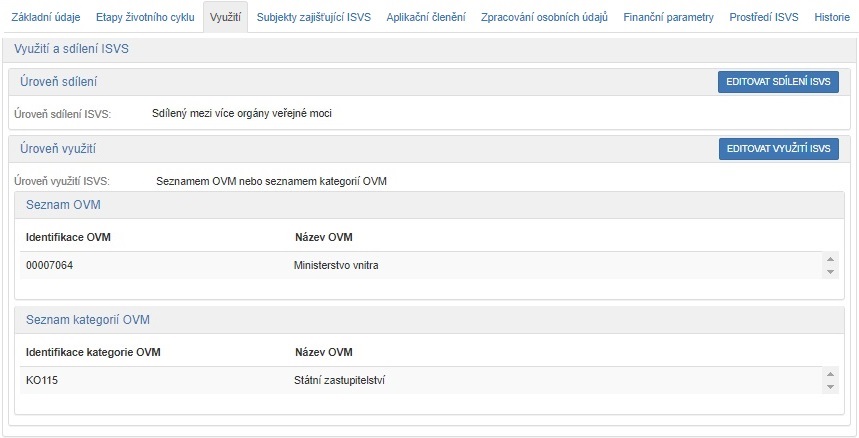The image size is (859, 438).
Task: Click OVM identifier 00007064
Action: pyautogui.click(x=50, y=266)
